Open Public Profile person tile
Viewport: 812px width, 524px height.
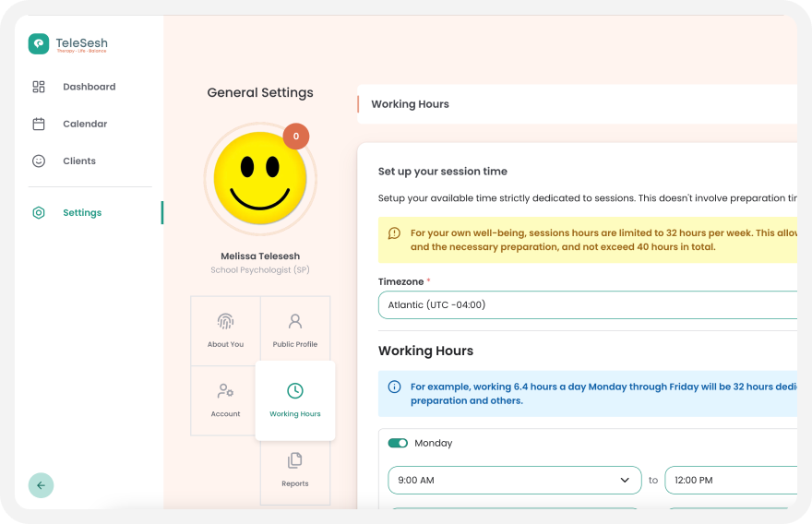pos(295,330)
